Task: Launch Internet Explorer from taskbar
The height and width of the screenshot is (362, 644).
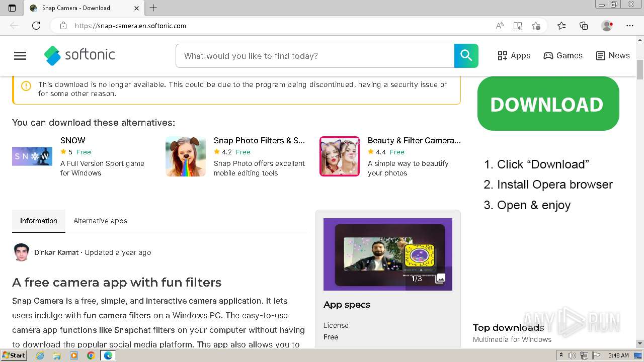Action: coord(40,355)
